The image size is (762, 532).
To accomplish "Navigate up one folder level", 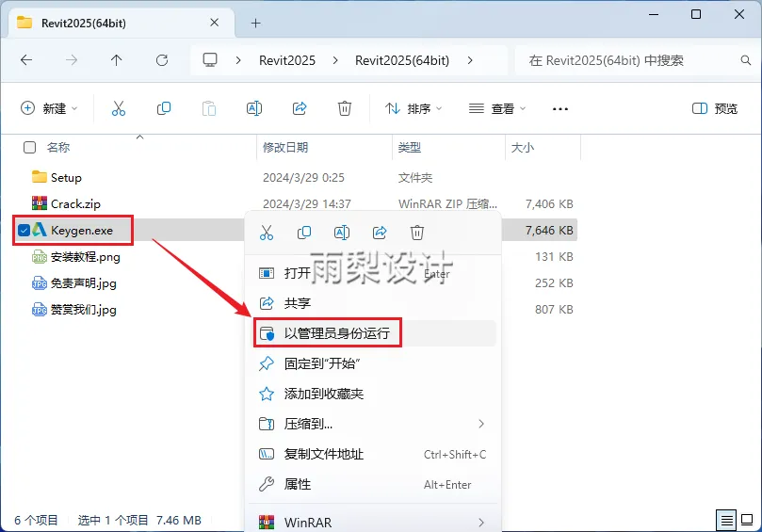I will tap(116, 60).
